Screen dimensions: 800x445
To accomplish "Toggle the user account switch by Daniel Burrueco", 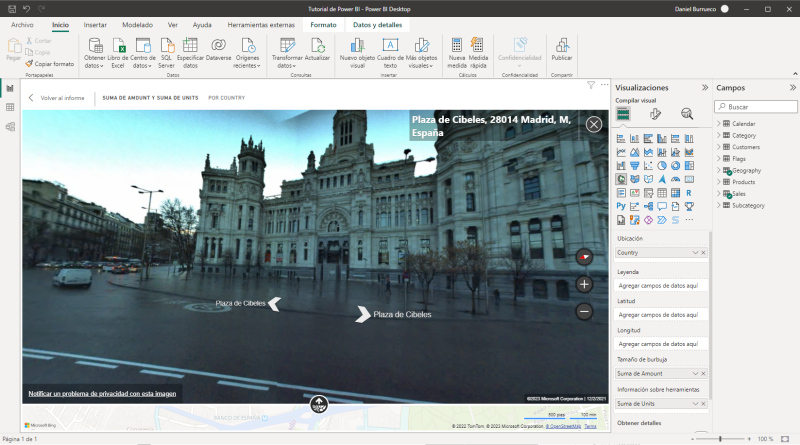I will [x=723, y=8].
